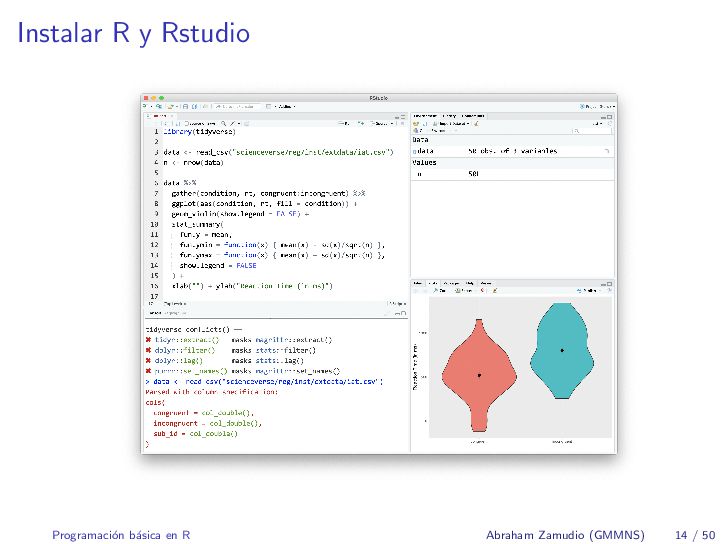Click the yellow macOS minimize window button
This screenshot has height=544, width=726.
click(x=153, y=98)
